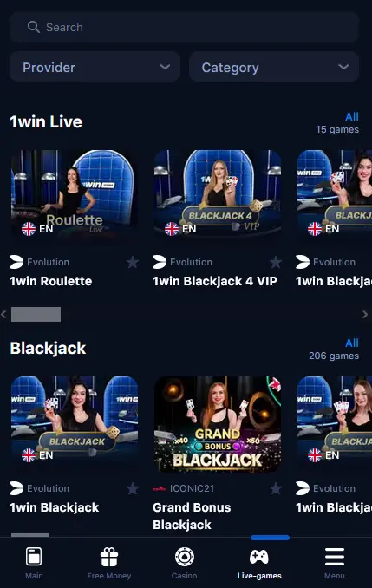
Task: Open the Free Money gift icon
Action: click(109, 557)
